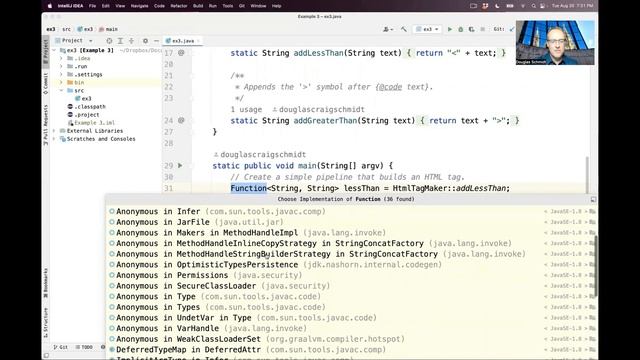
Task: Open Structure tool window side button
Action: (x=46, y=322)
